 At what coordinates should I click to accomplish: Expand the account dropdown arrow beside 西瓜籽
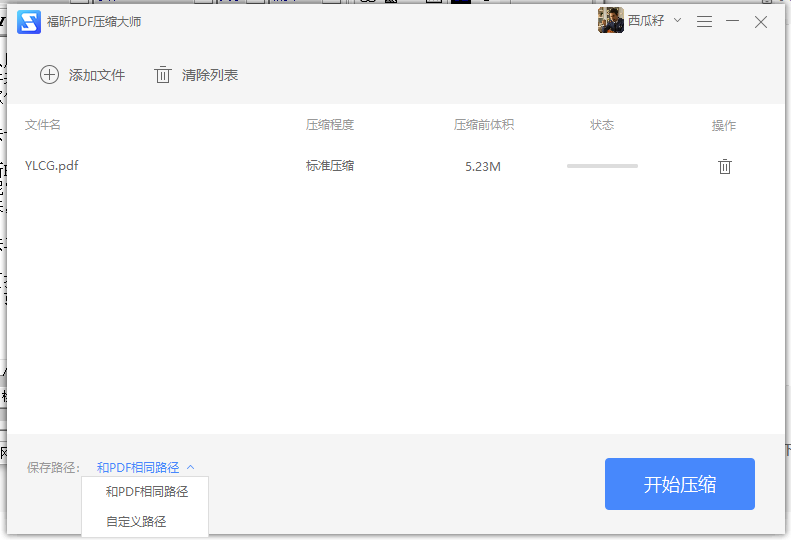tap(677, 20)
